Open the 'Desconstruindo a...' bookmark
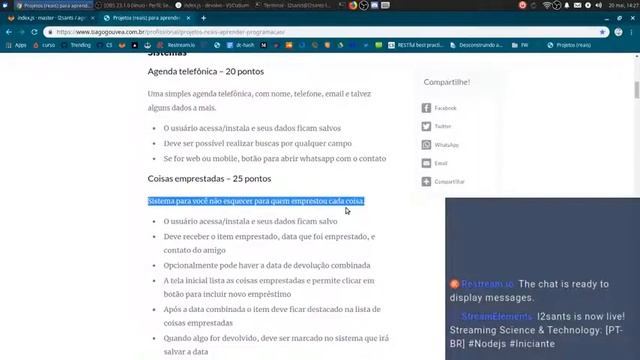Image resolution: width=640 pixels, height=360 pixels. pos(476,45)
